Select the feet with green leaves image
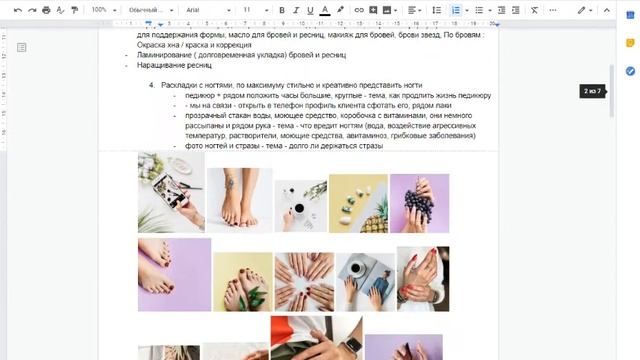640x360 pixels. pos(243,282)
